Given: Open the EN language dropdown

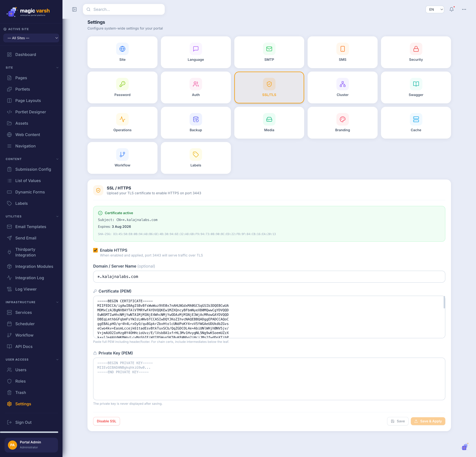Looking at the screenshot, I should click(435, 9).
